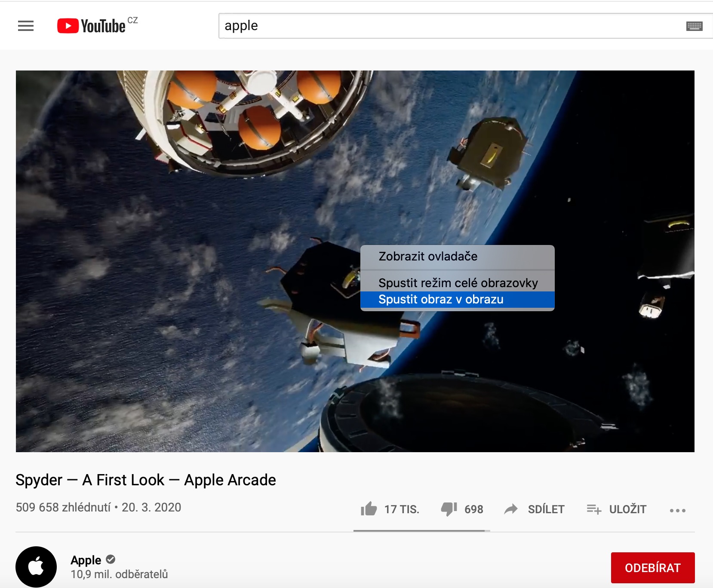The image size is (713, 588).
Task: Click the share arrow icon
Action: tap(511, 509)
